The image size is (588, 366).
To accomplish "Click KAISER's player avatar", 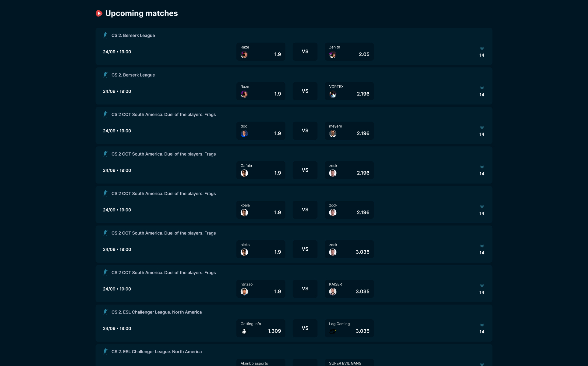I will tap(333, 292).
